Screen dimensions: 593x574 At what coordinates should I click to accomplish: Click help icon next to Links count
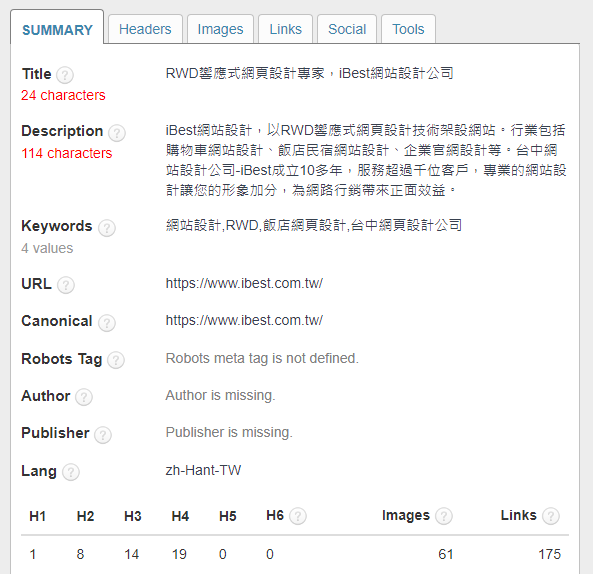(551, 516)
